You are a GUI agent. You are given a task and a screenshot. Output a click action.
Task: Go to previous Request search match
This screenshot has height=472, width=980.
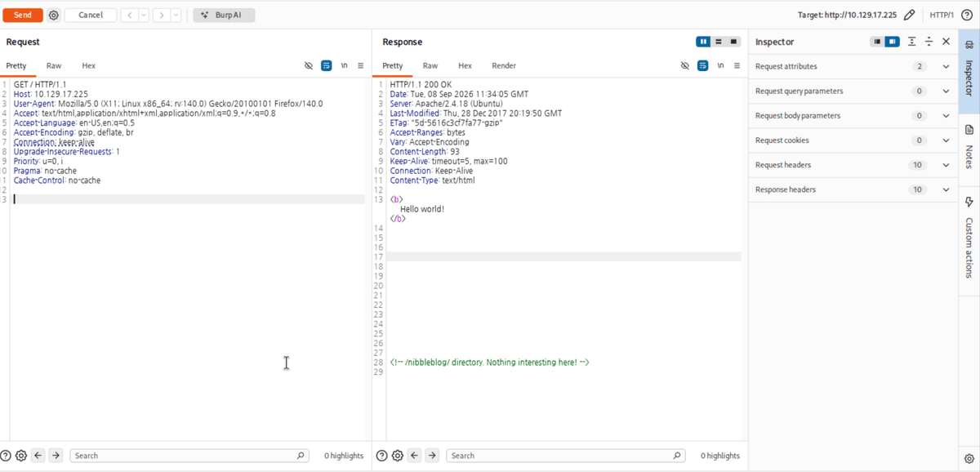click(x=38, y=456)
